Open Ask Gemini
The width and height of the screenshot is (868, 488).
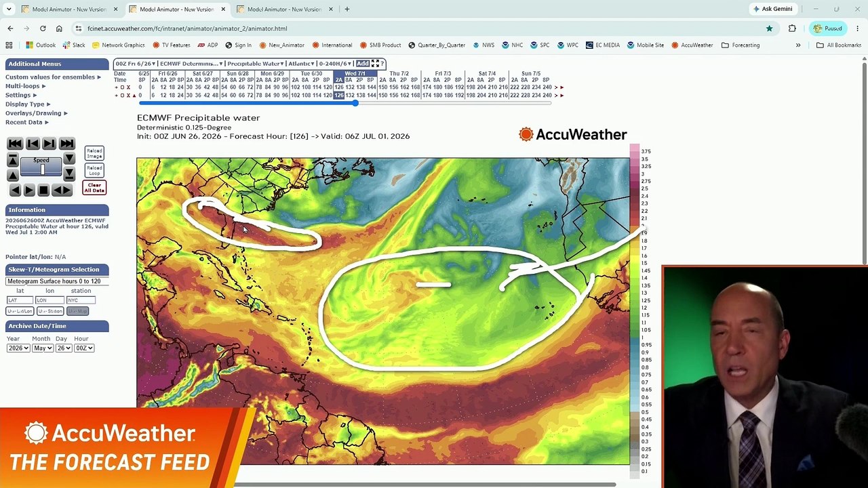[772, 9]
